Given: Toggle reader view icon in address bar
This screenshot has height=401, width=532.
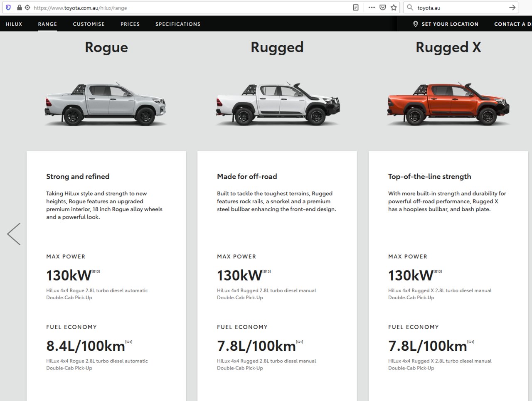Looking at the screenshot, I should 356,7.
